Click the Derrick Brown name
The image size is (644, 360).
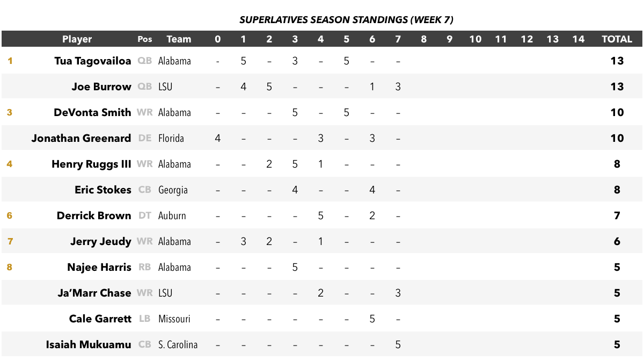94,215
